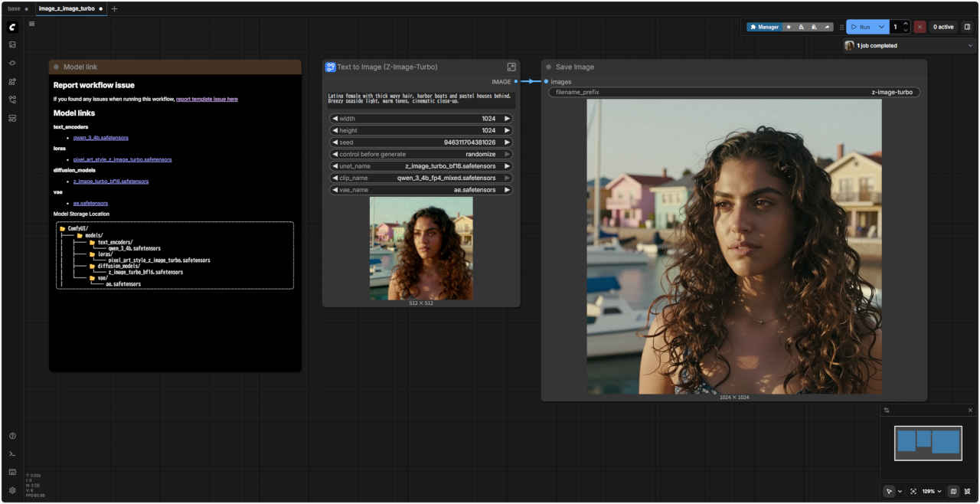This screenshot has height=504, width=980.
Task: Open the Assets panel in left sidebar
Action: (12, 44)
